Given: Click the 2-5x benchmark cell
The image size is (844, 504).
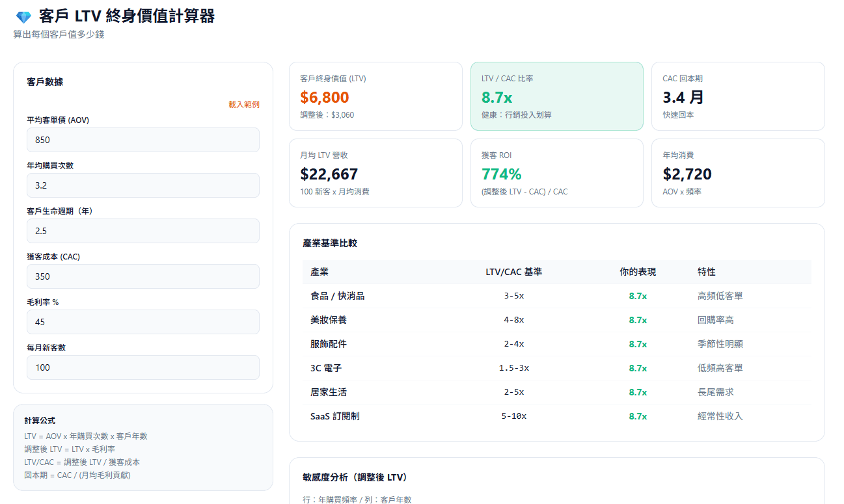Looking at the screenshot, I should (514, 392).
